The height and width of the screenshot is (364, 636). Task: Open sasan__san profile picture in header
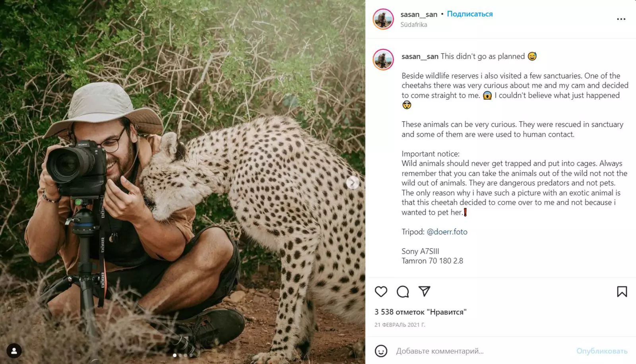pos(383,19)
